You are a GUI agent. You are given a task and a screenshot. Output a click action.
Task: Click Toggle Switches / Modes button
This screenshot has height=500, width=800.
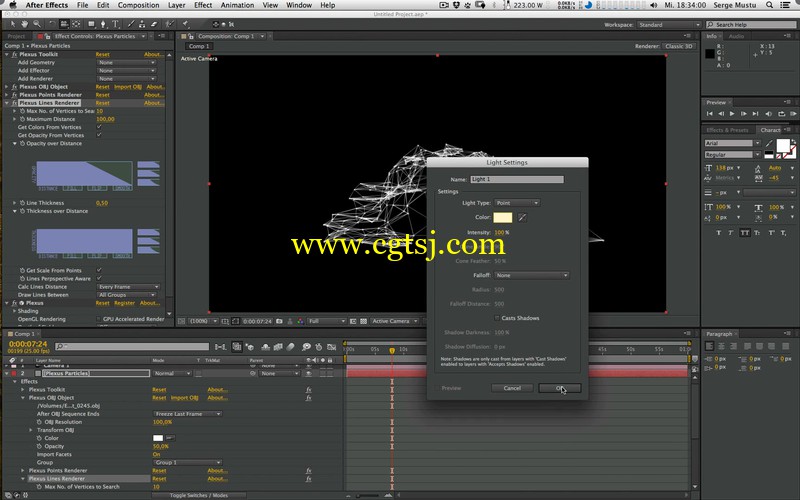coord(198,495)
